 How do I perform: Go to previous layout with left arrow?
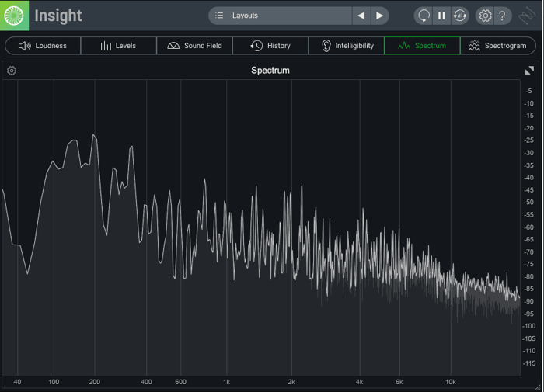pos(361,16)
